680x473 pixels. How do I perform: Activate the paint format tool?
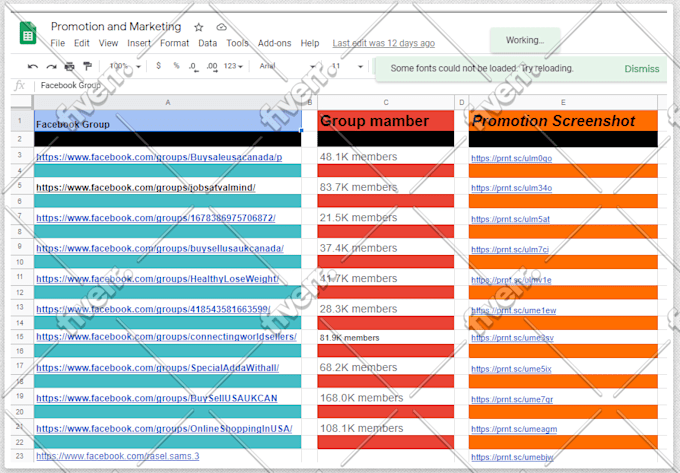[x=87, y=66]
